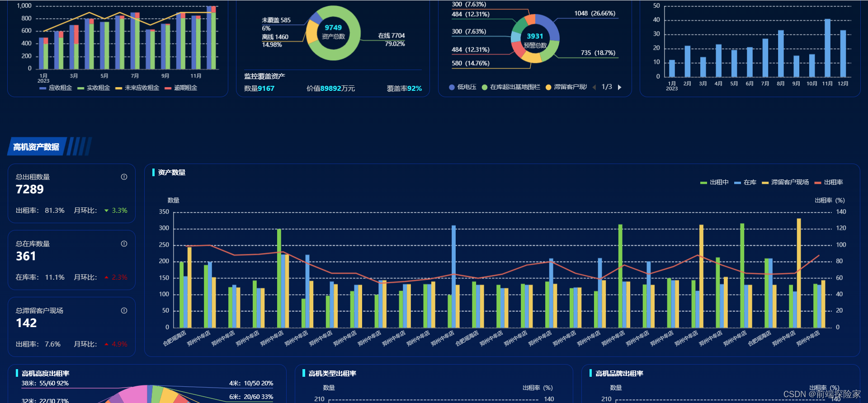Go to next legend page arrow
Image resolution: width=868 pixels, height=403 pixels.
620,87
